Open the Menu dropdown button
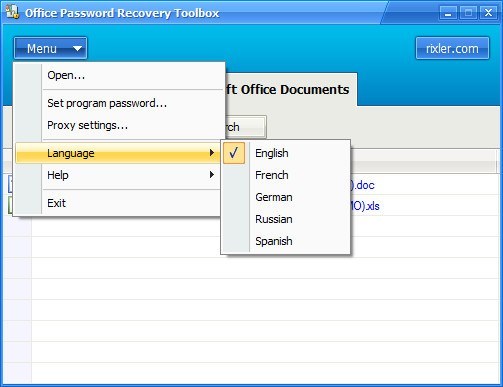The width and height of the screenshot is (503, 387). pos(50,48)
